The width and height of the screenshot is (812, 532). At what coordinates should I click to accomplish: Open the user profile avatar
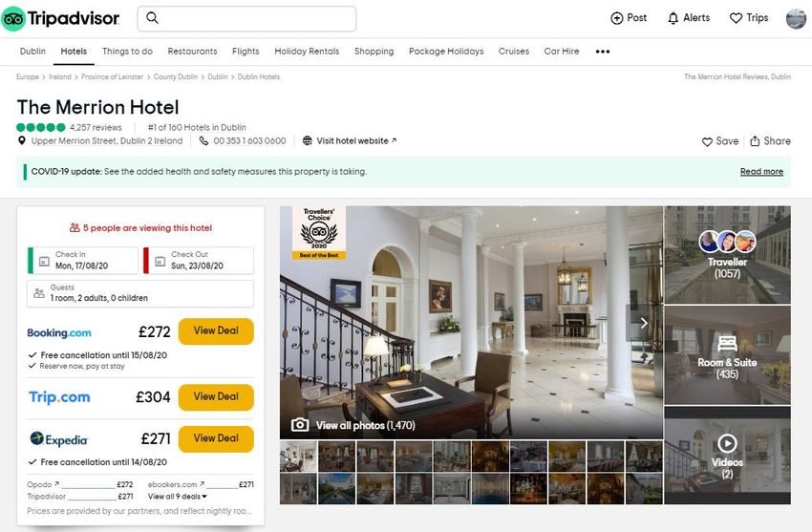[x=796, y=19]
